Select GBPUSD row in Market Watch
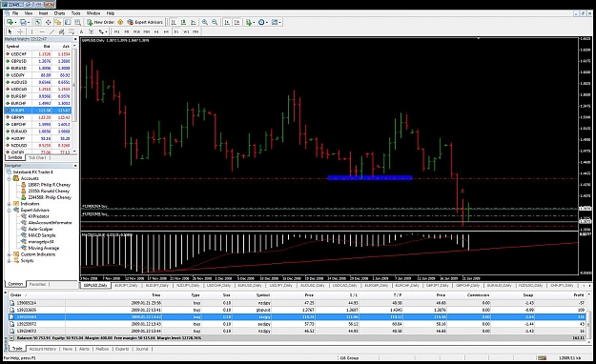596x364 pixels. point(37,61)
